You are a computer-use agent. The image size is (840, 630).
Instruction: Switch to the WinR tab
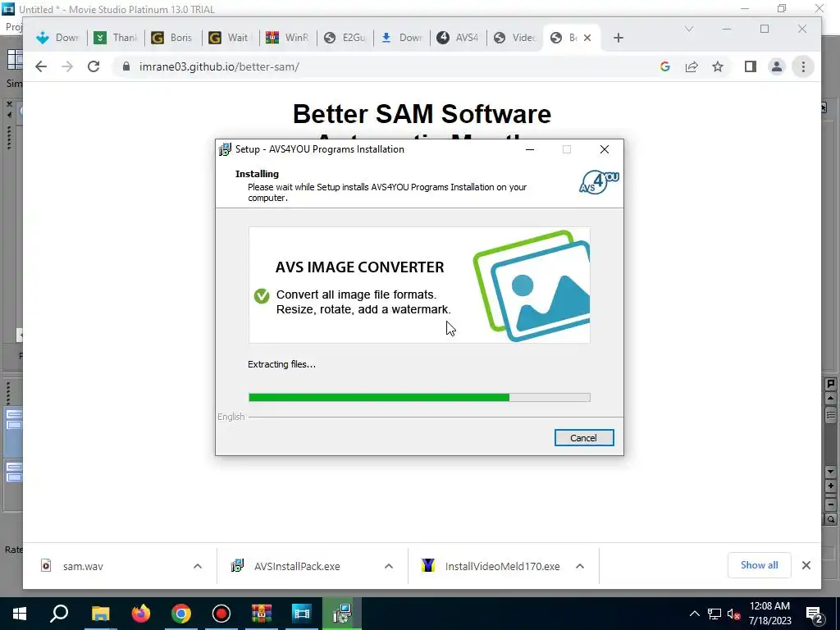pyautogui.click(x=288, y=38)
